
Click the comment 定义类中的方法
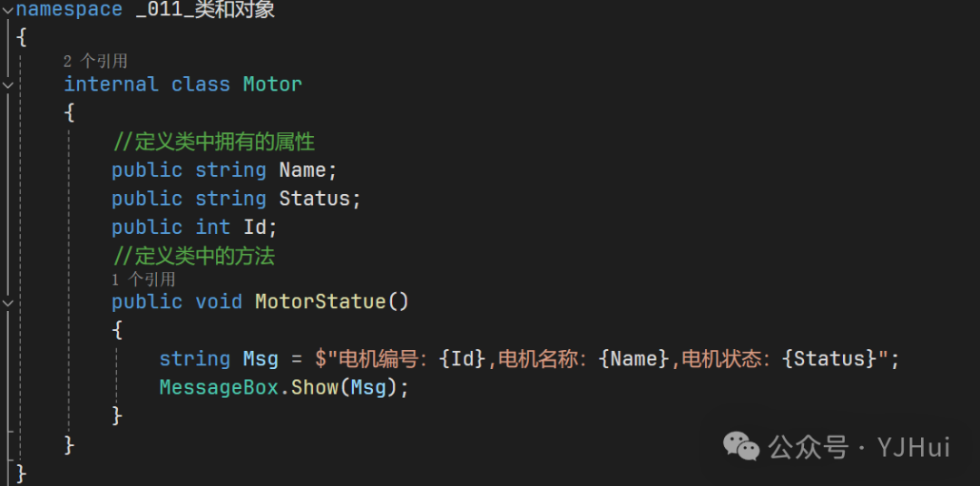(193, 257)
